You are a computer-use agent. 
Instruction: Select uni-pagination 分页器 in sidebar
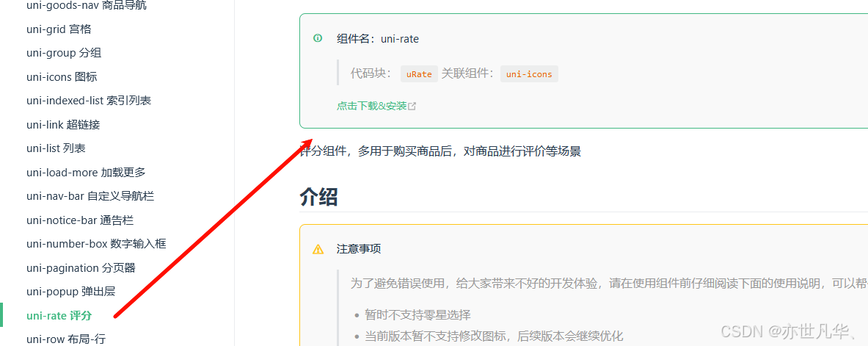(x=81, y=268)
